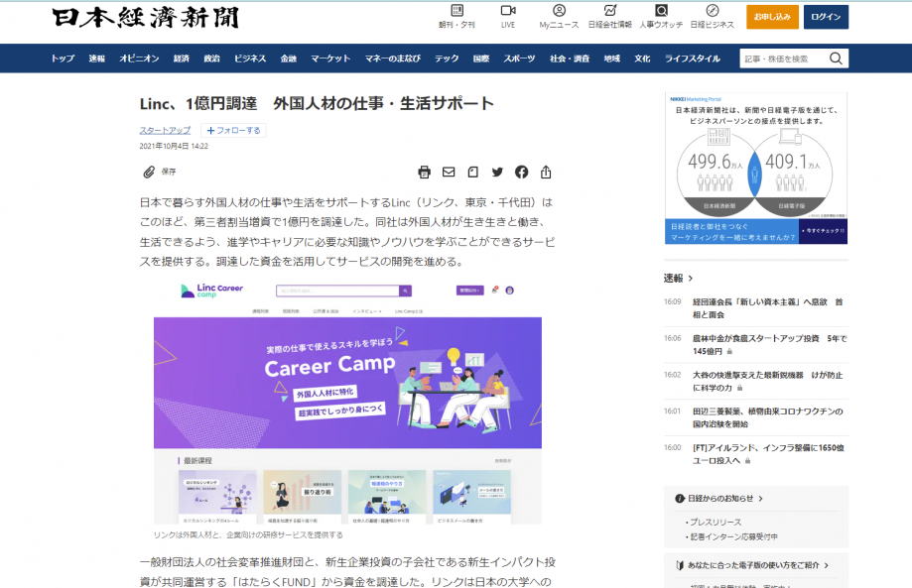The image size is (912, 588).
Task: Click the 今すぐチェック button in ad
Action: pos(823,231)
